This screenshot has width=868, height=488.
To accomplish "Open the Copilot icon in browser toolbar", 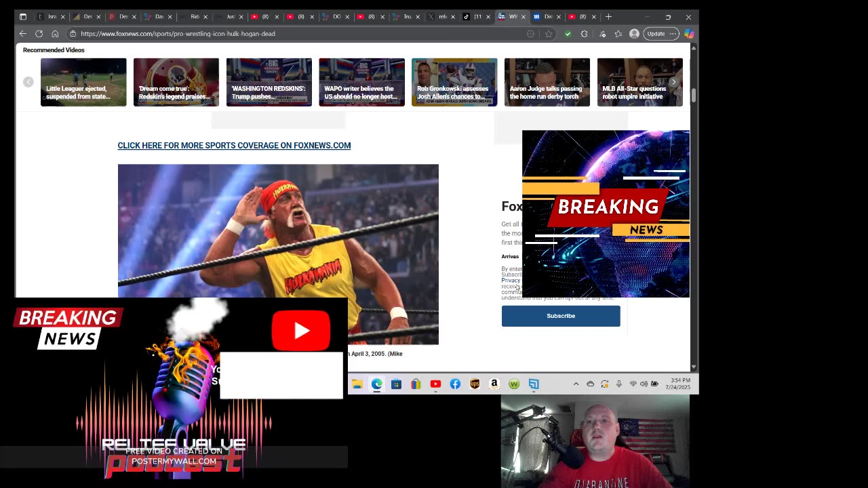I will (x=689, y=34).
